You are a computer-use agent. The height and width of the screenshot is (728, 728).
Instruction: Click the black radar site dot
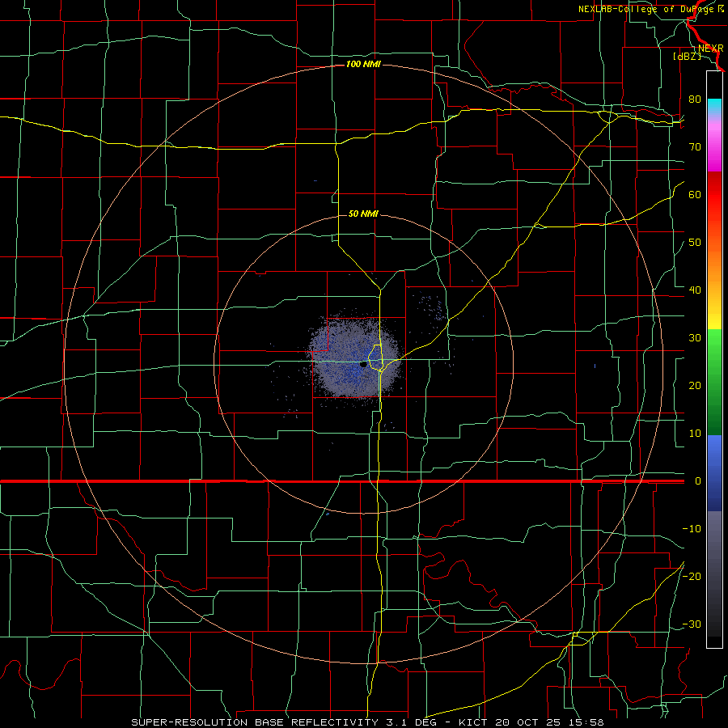pyautogui.click(x=363, y=365)
